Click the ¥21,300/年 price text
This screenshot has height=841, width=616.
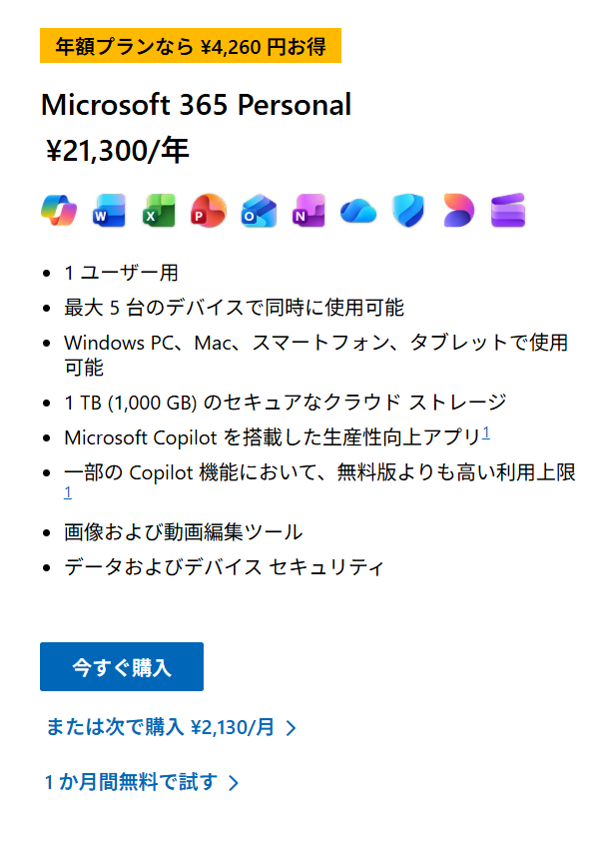tap(118, 151)
